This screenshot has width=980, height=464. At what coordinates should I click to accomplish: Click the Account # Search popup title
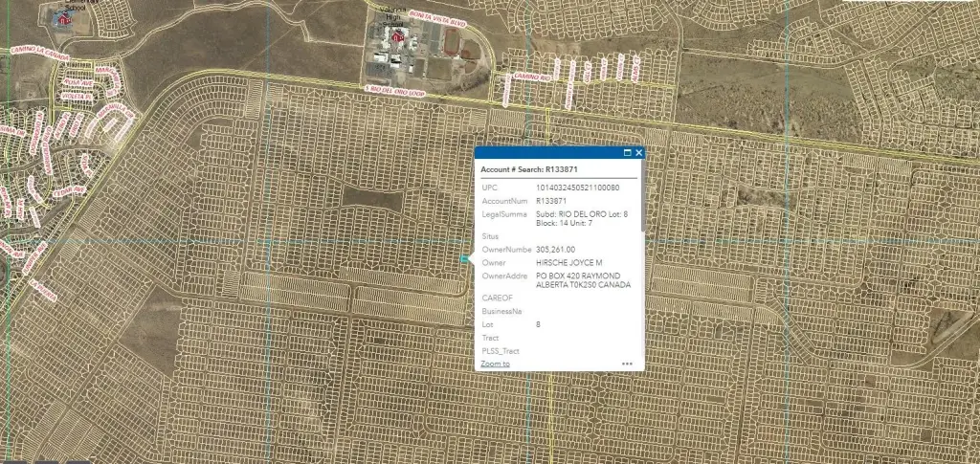coord(523,168)
